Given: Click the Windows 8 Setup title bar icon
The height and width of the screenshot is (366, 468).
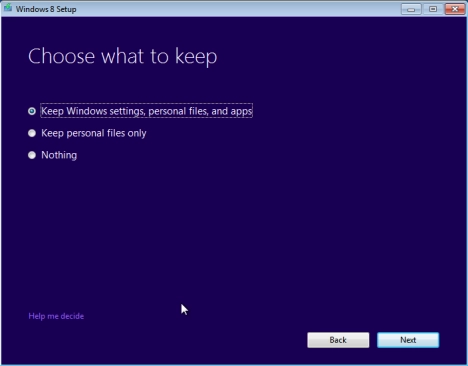Looking at the screenshot, I should point(8,8).
